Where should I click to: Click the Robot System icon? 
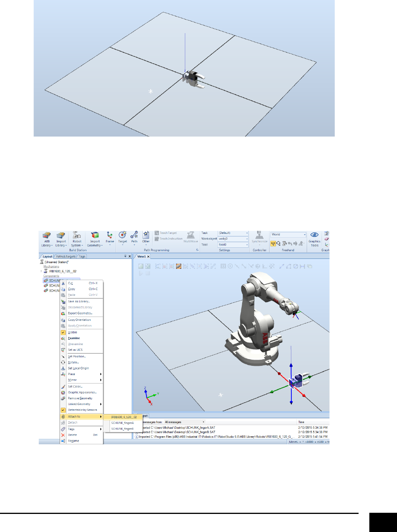tap(77, 235)
